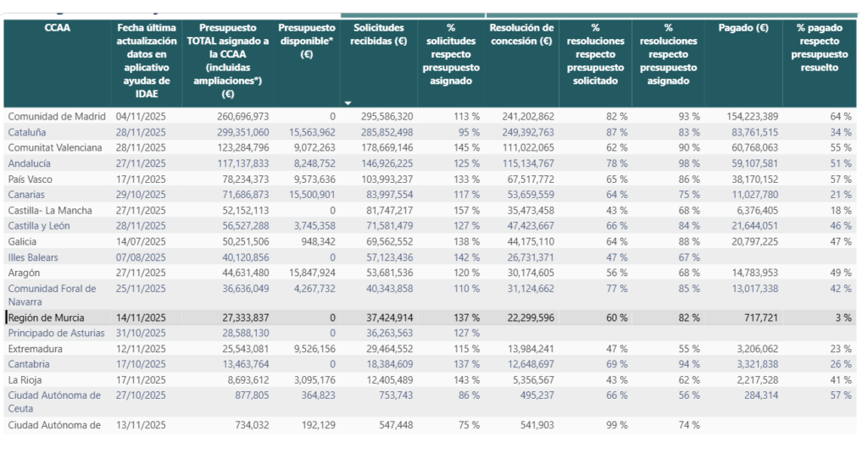Select the % pagado respecto presupuesto resuelto header

[x=820, y=47]
